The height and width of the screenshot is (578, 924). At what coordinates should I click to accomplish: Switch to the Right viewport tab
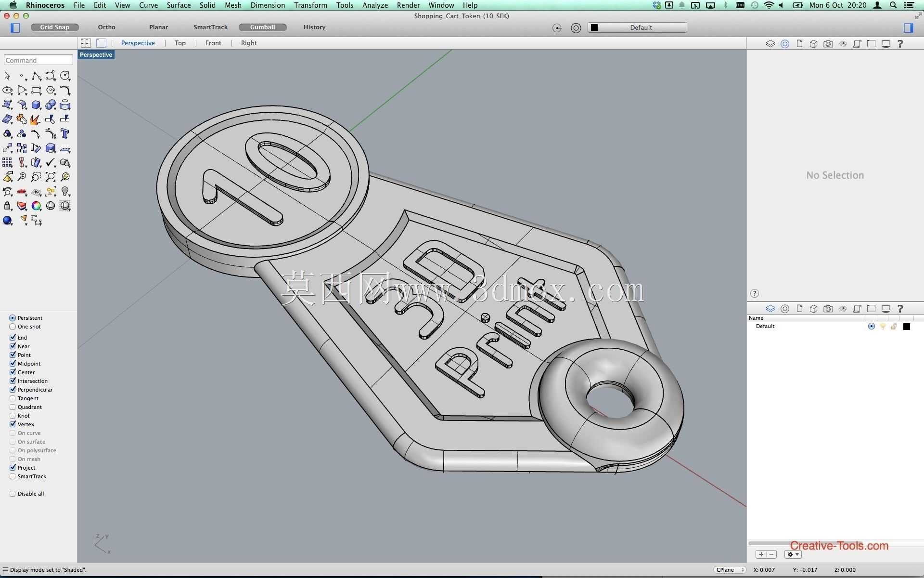[x=249, y=43]
